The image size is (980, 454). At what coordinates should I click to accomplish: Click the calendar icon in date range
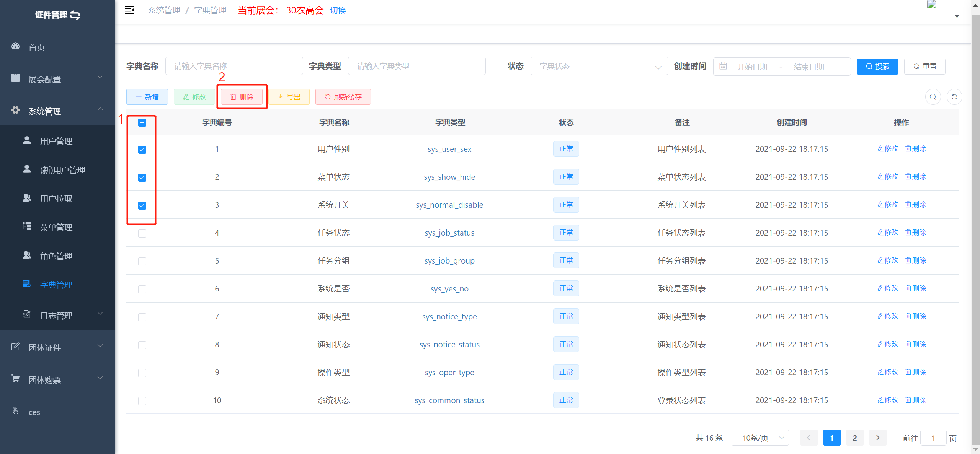(723, 66)
